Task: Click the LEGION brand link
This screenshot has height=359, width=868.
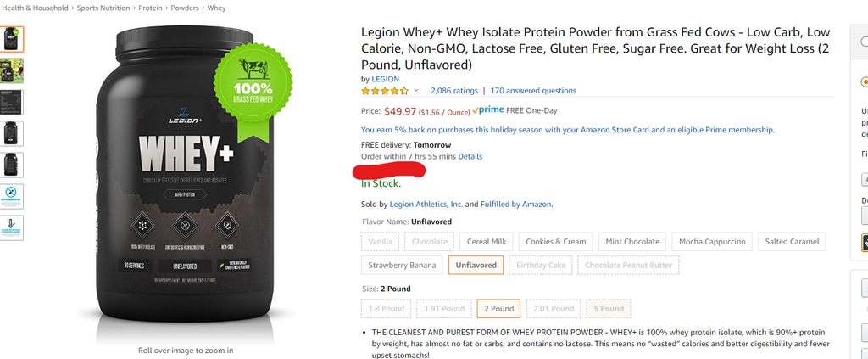Action: (386, 79)
